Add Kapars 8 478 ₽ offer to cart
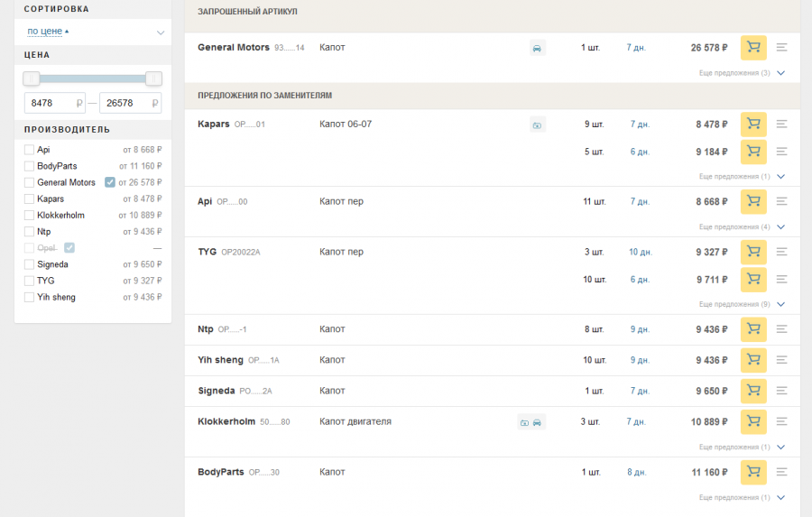Screen dimensions: 812x517 [x=753, y=125]
